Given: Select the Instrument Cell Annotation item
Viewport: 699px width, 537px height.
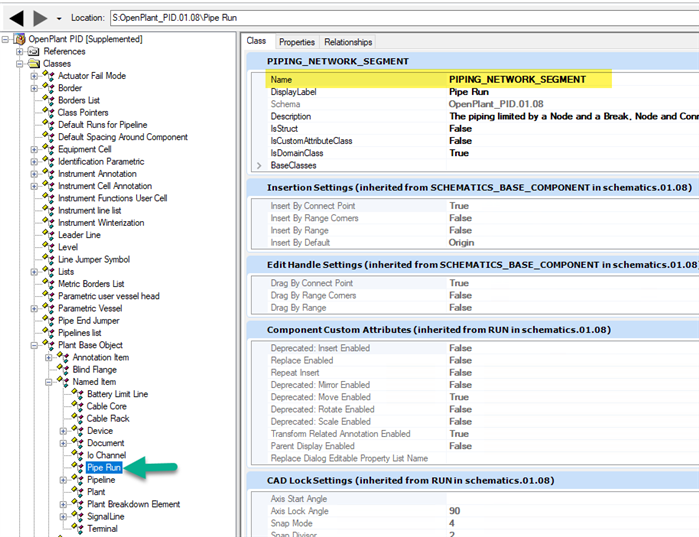Looking at the screenshot, I should click(x=105, y=186).
